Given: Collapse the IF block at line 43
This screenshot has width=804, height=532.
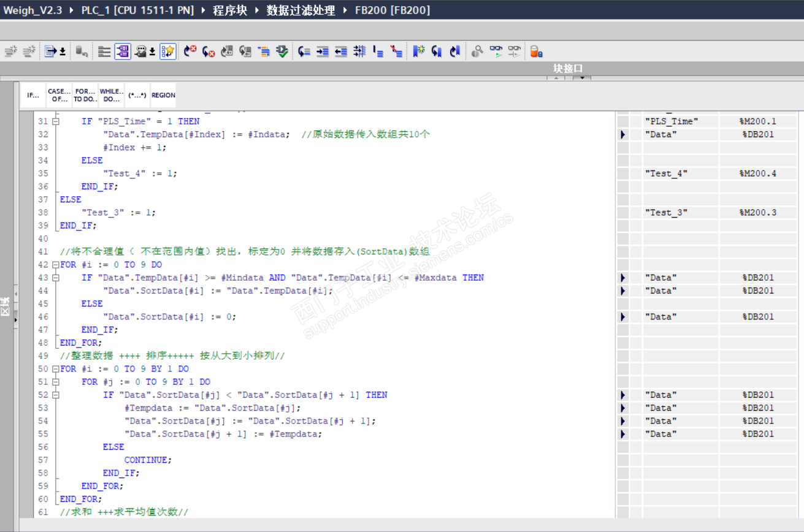Looking at the screenshot, I should coord(56,278).
